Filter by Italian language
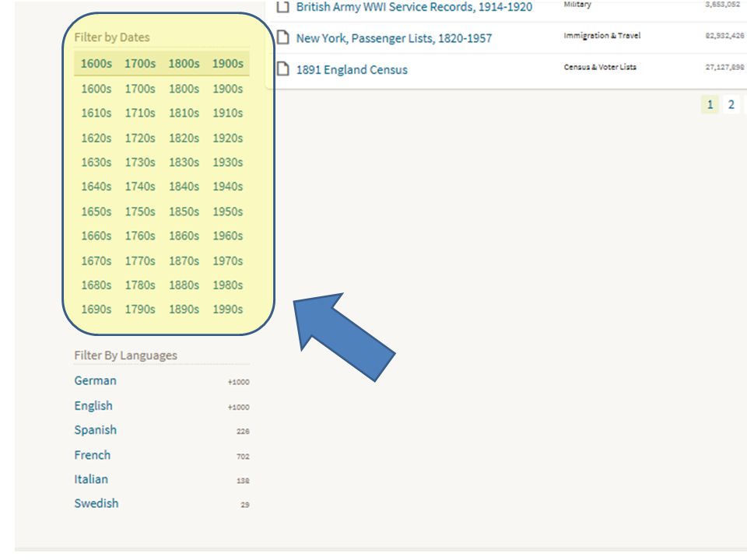This screenshot has width=747, height=560. click(x=91, y=479)
